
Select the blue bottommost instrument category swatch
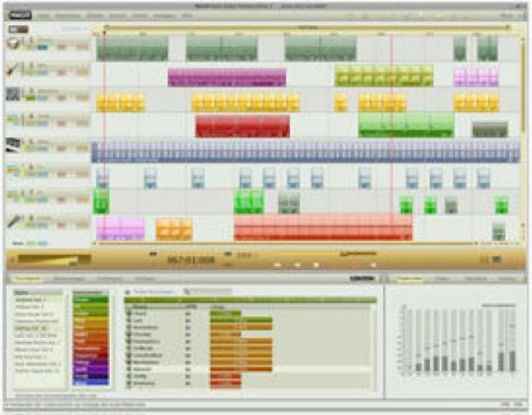(x=91, y=382)
